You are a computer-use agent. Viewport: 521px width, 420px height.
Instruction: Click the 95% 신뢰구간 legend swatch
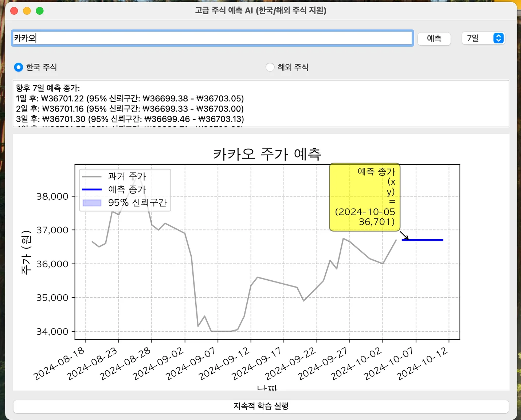[92, 203]
